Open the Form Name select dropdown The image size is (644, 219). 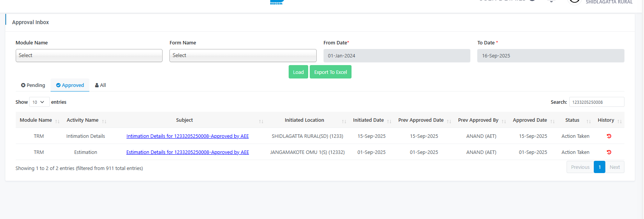243,56
